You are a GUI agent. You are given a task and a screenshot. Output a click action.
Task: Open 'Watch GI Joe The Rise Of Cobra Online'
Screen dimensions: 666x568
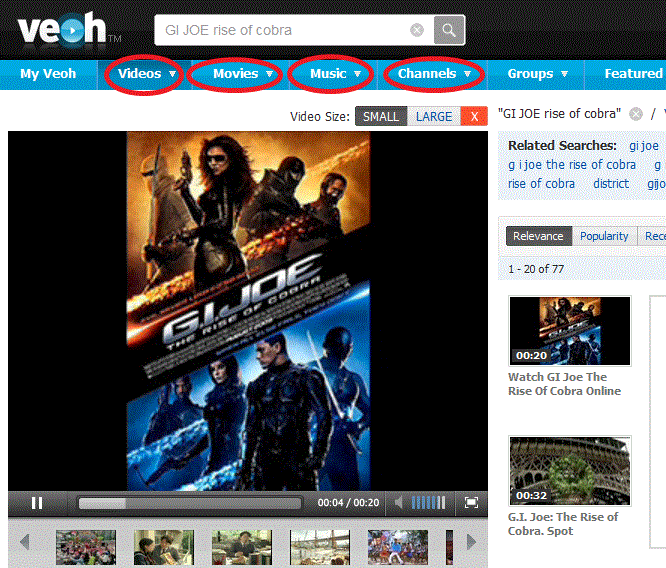pos(564,384)
